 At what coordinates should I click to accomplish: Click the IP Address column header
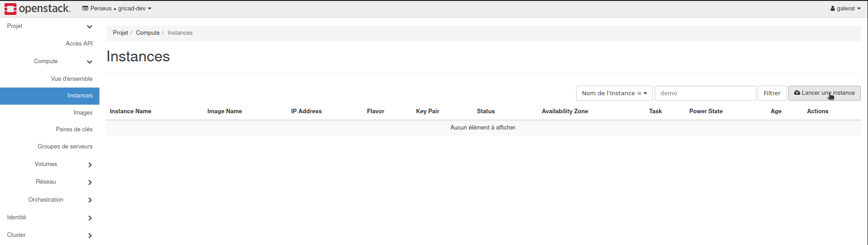pyautogui.click(x=306, y=111)
